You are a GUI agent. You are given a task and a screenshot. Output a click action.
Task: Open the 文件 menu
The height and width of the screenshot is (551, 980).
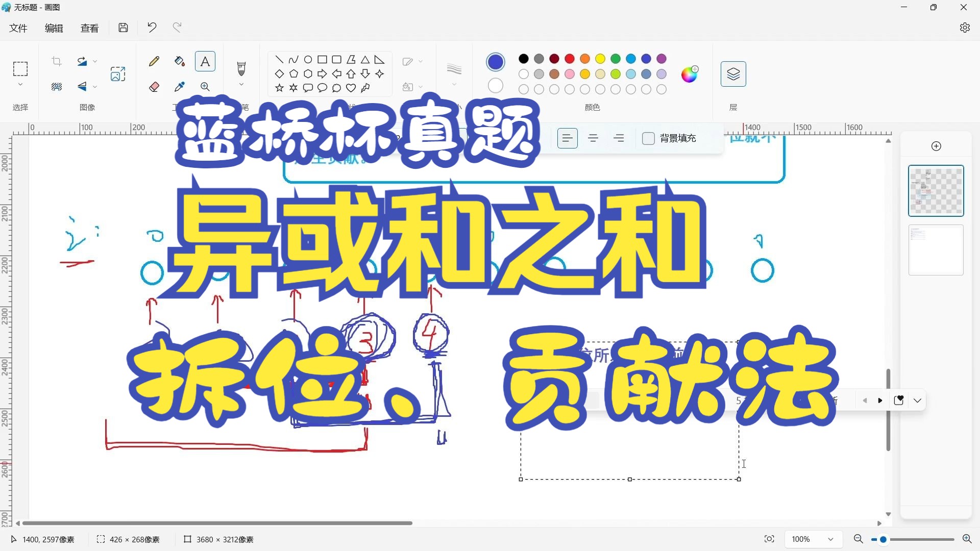18,28
